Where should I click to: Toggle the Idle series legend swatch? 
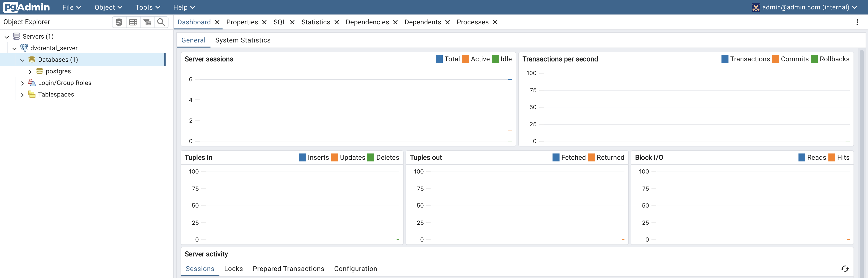click(495, 59)
